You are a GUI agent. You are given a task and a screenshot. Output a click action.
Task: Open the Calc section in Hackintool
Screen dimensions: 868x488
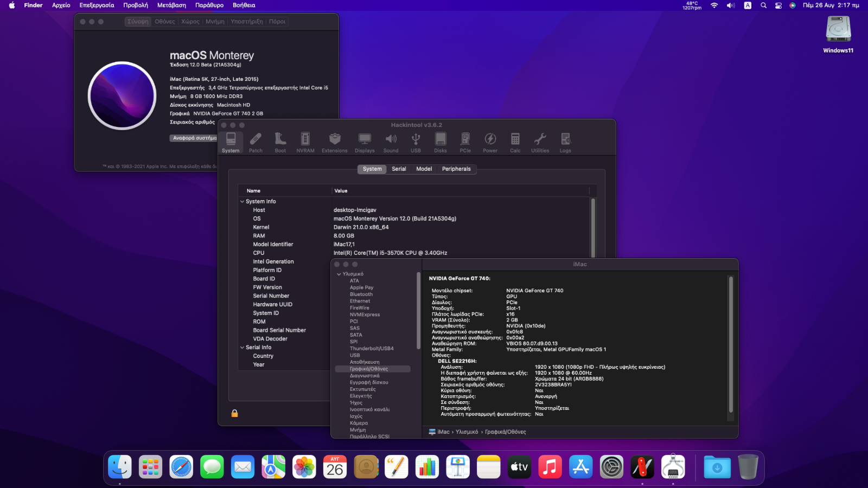(x=515, y=143)
